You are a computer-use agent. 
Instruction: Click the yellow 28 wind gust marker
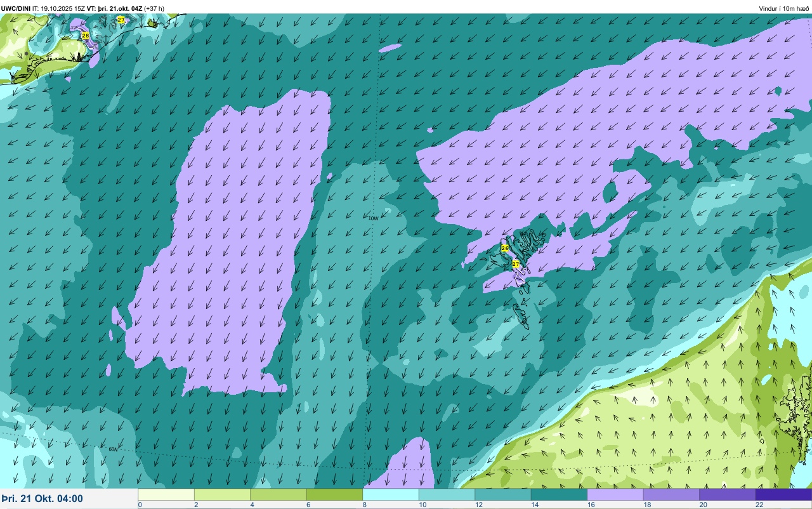pos(85,36)
